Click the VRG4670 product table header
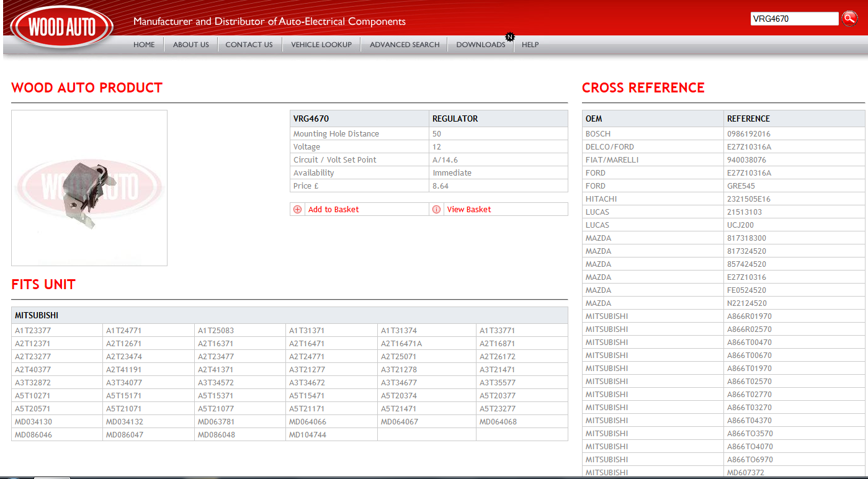Viewport: 868px width, 479px height. pyautogui.click(x=311, y=119)
